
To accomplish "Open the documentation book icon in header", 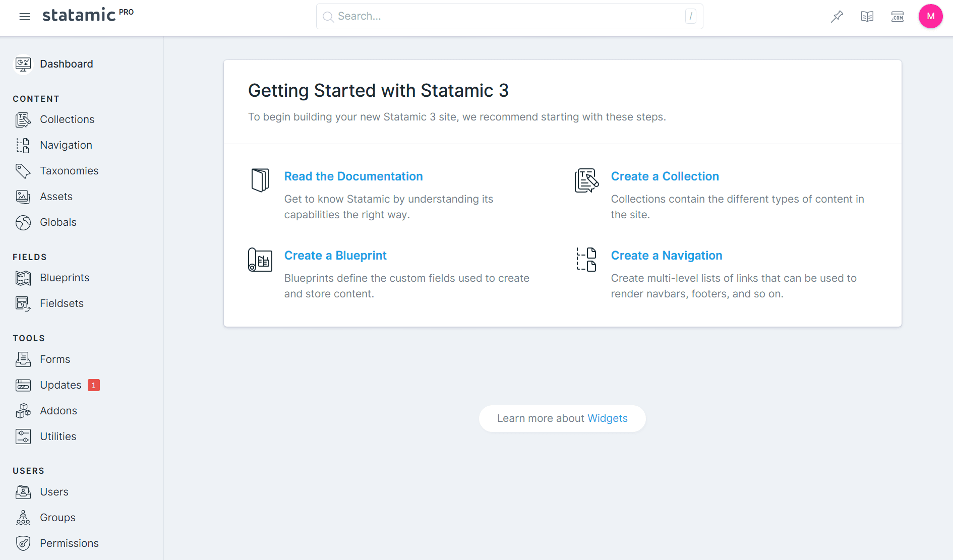I will (867, 17).
